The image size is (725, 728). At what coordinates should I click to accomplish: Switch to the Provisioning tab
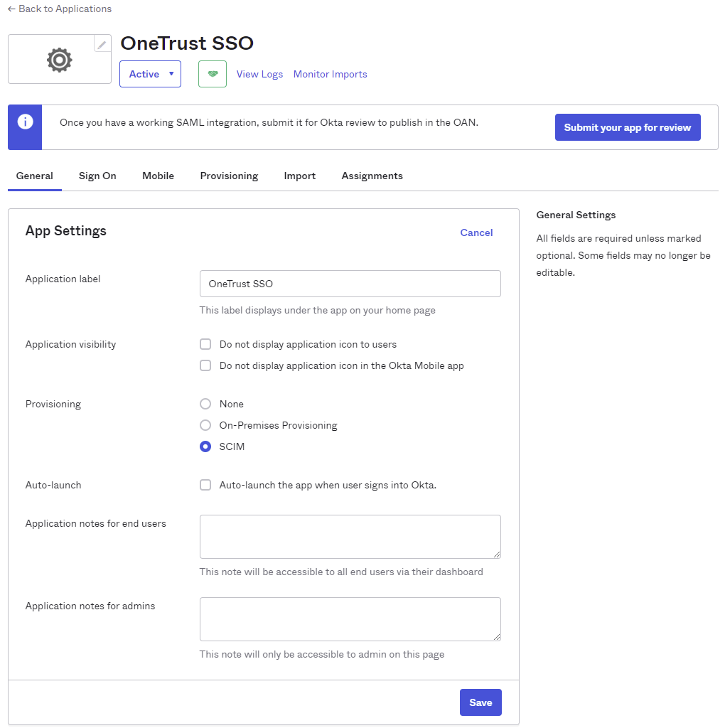point(229,176)
